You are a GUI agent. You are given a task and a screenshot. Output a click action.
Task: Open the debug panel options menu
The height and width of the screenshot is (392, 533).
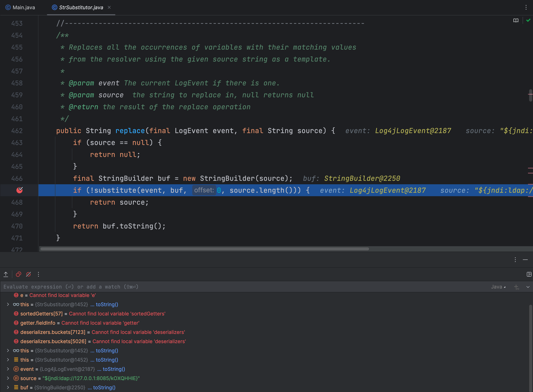[x=515, y=260]
